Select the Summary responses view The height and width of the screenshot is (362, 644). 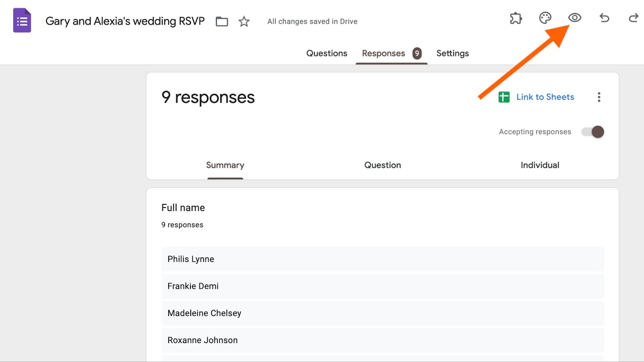[x=225, y=165]
